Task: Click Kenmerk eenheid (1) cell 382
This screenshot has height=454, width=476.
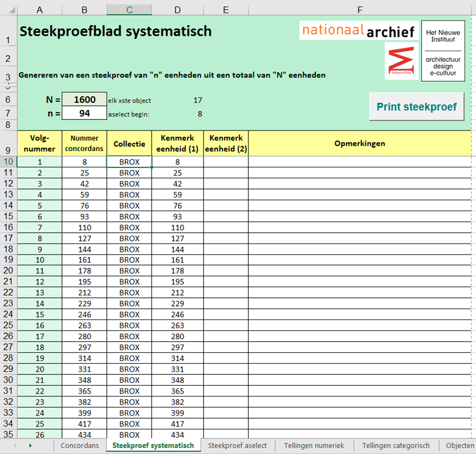Action: click(178, 402)
